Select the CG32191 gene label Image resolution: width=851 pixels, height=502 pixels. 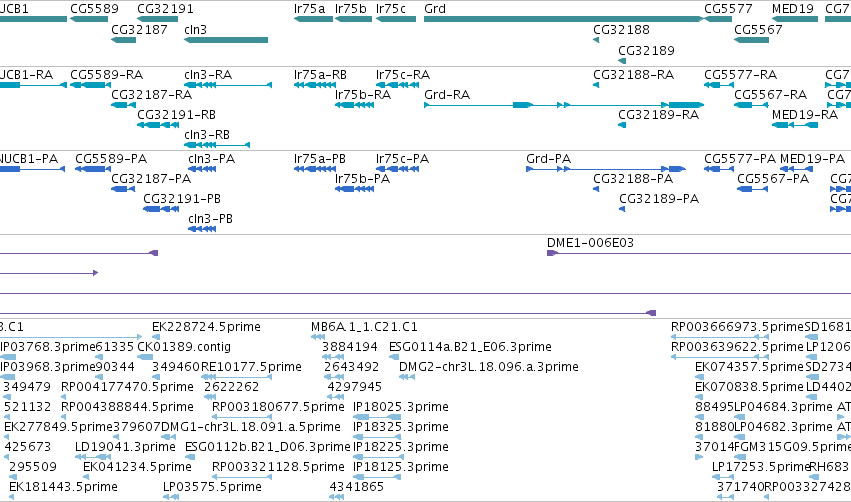[165, 9]
